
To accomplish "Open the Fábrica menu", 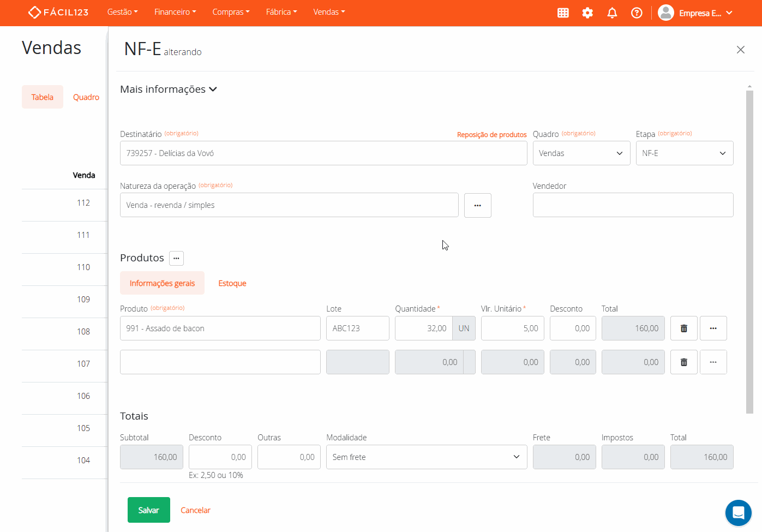I will [x=281, y=12].
